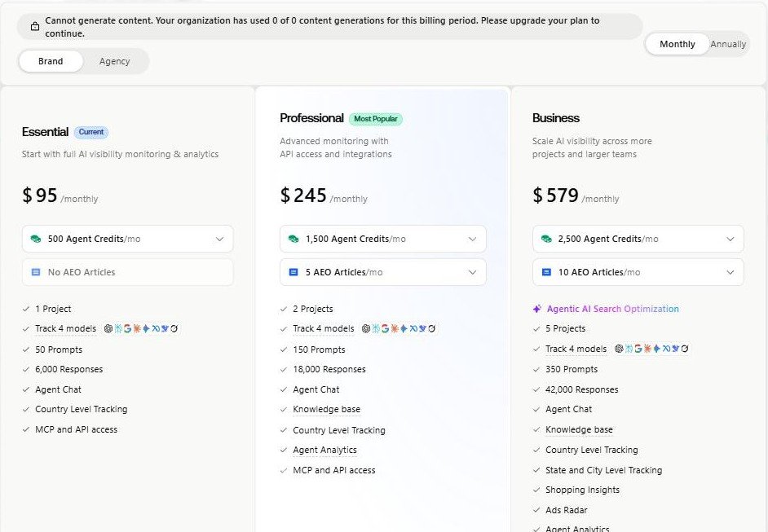Click the Agentic AI Search Optimization link
The image size is (768, 532).
pos(613,309)
